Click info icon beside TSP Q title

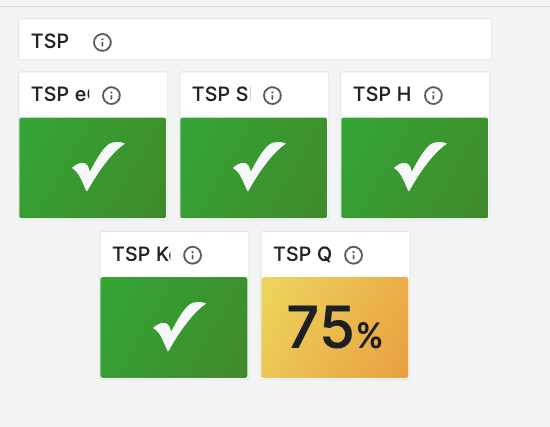pyautogui.click(x=353, y=255)
